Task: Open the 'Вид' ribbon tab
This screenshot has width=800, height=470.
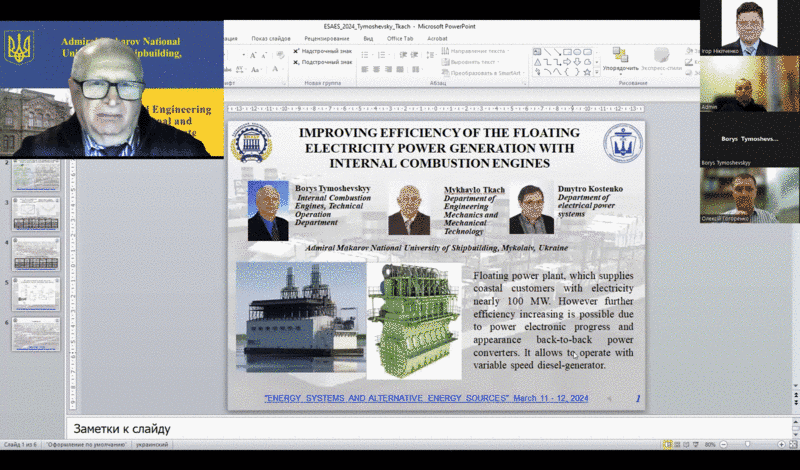Action: (x=368, y=38)
